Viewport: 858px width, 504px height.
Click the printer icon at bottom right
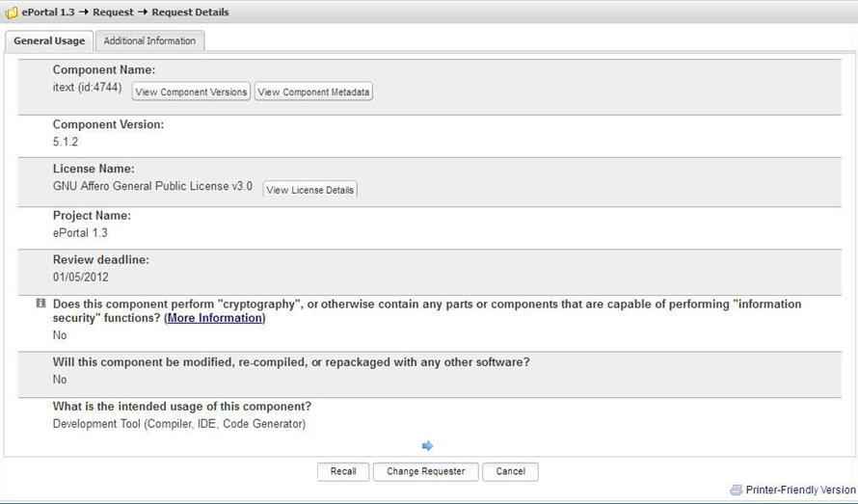pos(737,491)
